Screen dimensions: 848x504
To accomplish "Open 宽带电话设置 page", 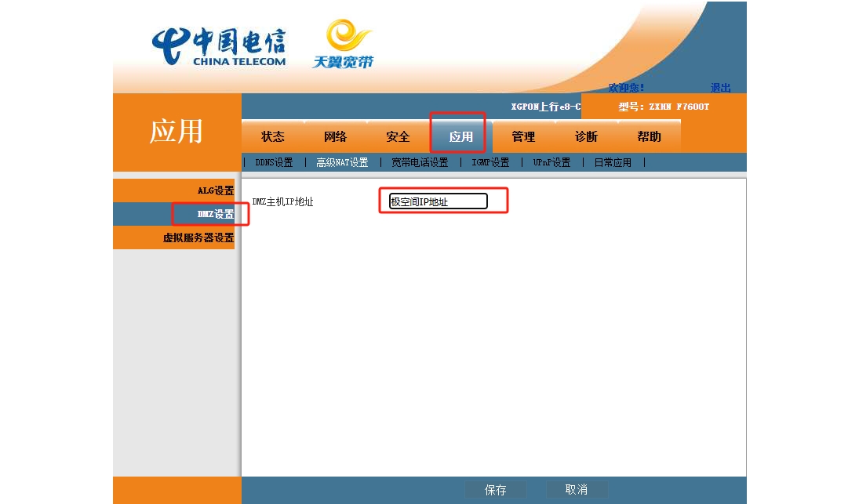I will click(x=420, y=163).
